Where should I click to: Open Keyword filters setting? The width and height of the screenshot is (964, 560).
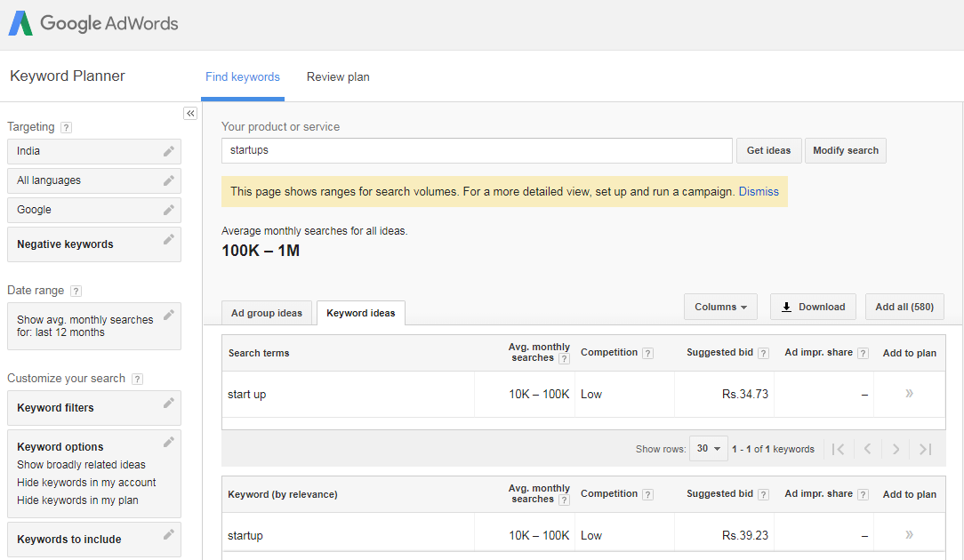(94, 407)
